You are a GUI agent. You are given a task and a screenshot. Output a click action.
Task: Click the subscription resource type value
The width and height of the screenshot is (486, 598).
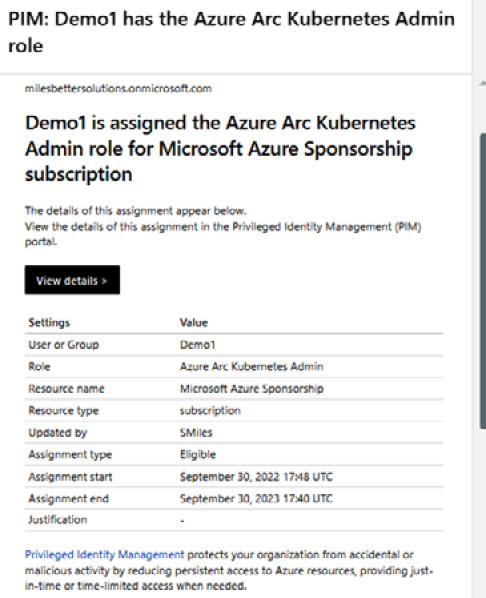[x=210, y=411]
